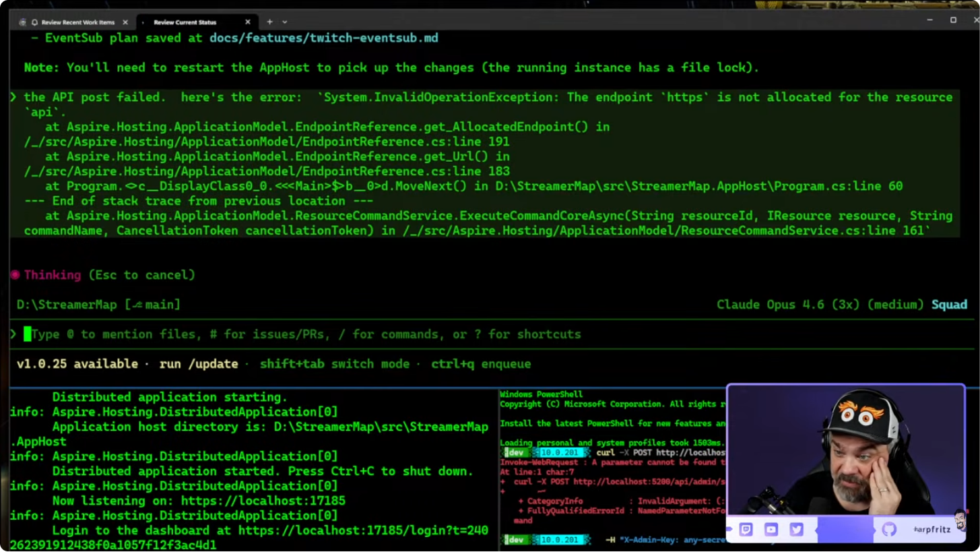Maximize the terminal window

953,20
